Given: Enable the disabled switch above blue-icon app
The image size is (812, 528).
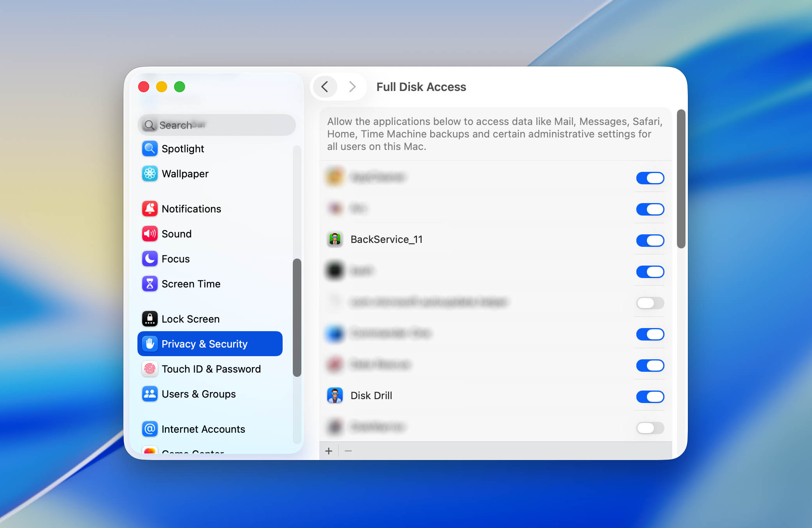Looking at the screenshot, I should tap(650, 303).
